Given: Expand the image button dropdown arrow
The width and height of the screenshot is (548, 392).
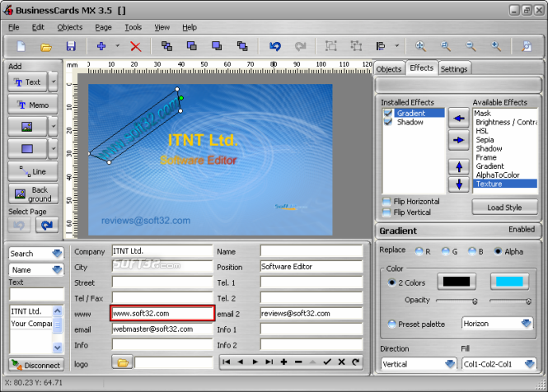Looking at the screenshot, I should pos(53,126).
